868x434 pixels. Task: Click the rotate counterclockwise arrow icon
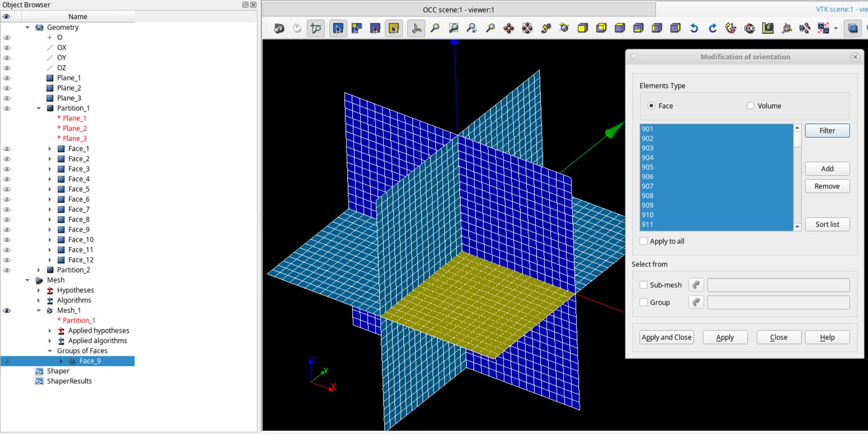click(x=694, y=29)
